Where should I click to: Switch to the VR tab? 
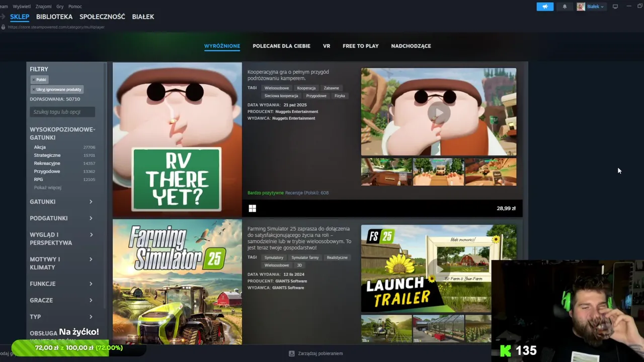(x=327, y=46)
